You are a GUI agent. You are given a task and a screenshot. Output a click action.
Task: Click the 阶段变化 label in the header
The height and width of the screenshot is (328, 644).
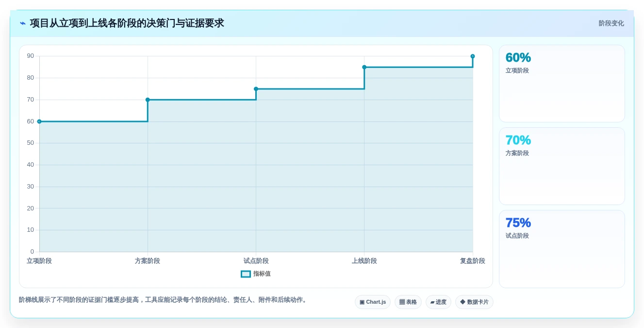611,23
